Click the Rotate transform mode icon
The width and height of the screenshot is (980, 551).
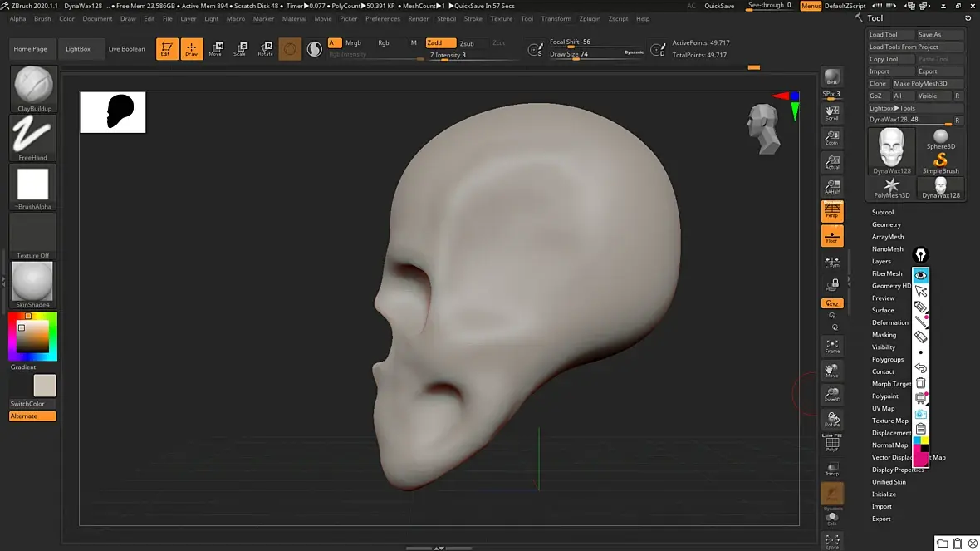(265, 48)
